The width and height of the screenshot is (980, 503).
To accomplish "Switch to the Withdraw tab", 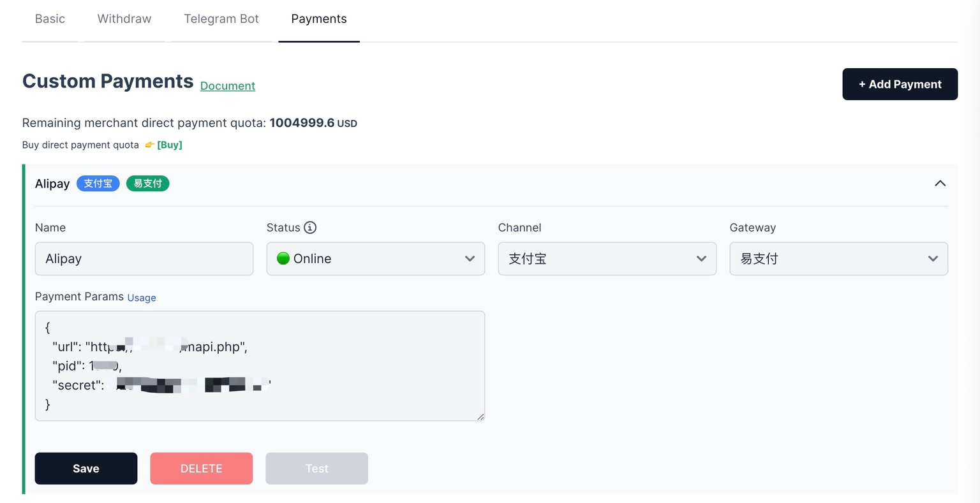I will click(x=124, y=18).
